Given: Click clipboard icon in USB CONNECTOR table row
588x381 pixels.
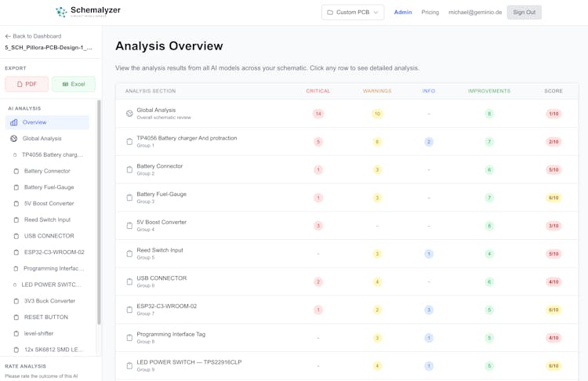Looking at the screenshot, I should (129, 281).
